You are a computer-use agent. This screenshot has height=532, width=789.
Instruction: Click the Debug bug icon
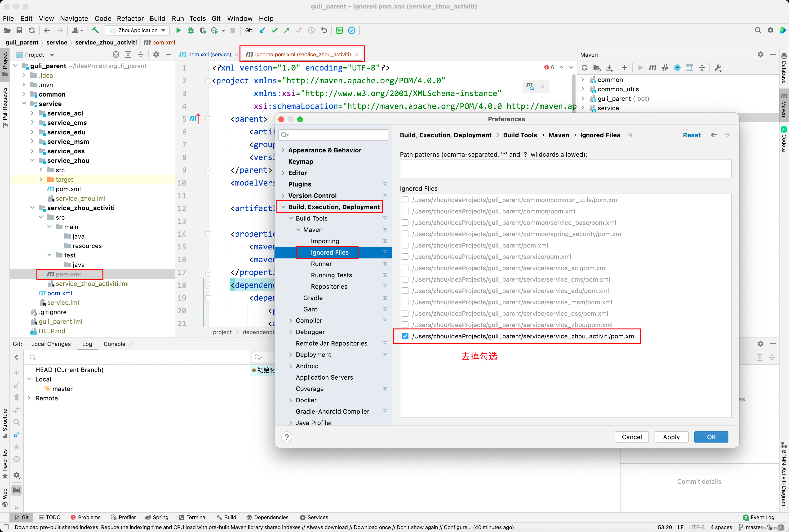(191, 30)
